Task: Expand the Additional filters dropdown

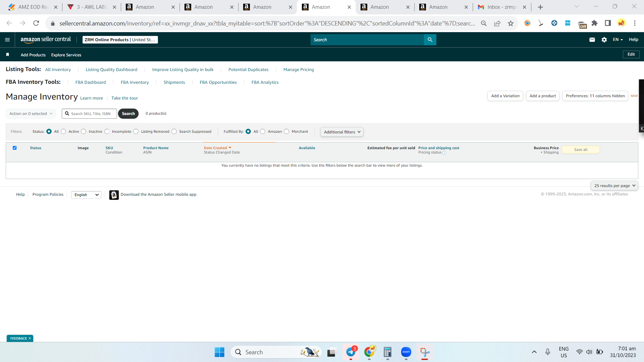Action: coord(342,132)
